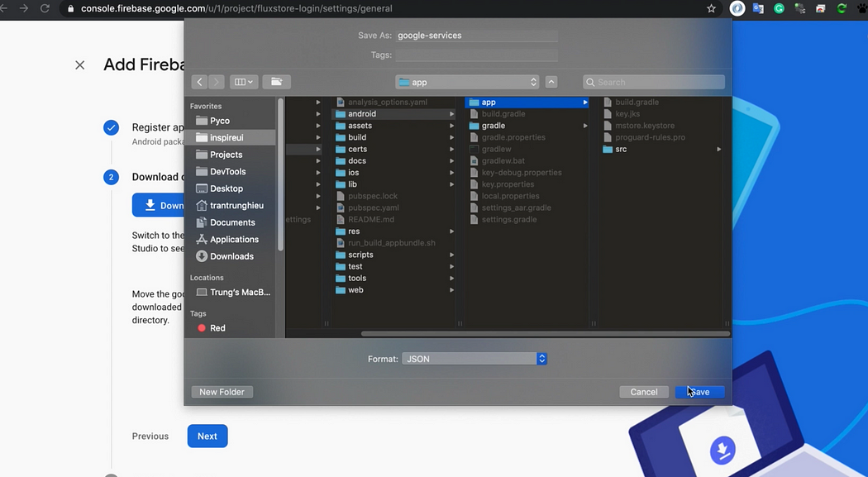Open the column view mode selector
Screen dimensions: 868x477
[244, 82]
